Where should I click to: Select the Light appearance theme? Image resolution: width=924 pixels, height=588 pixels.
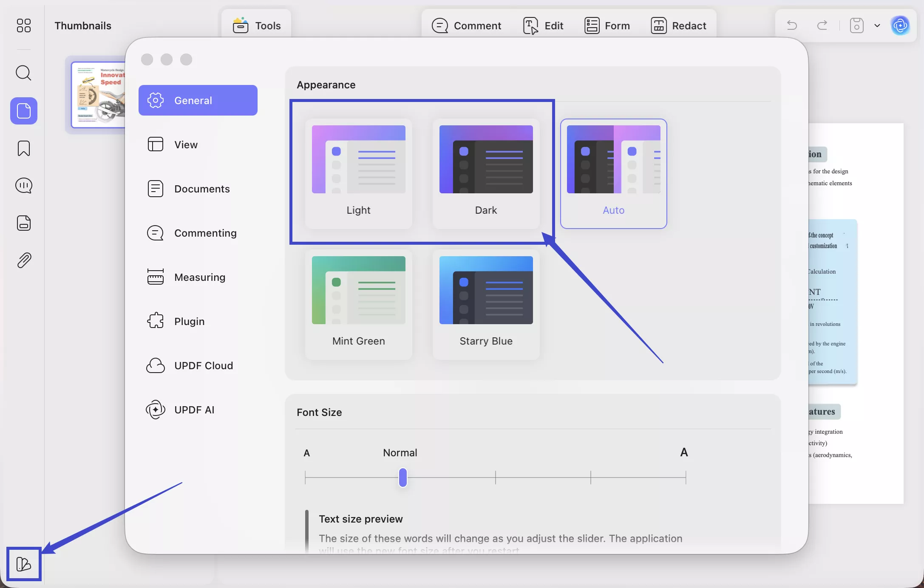[358, 173]
